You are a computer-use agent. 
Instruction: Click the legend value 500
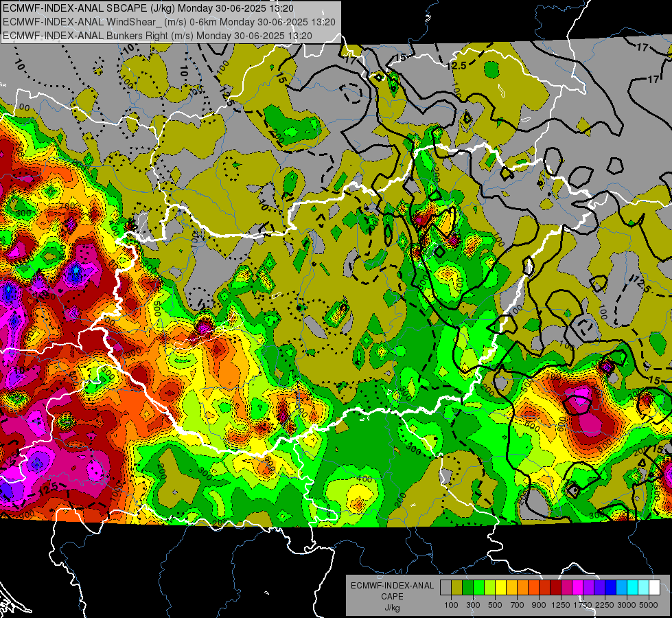click(495, 605)
